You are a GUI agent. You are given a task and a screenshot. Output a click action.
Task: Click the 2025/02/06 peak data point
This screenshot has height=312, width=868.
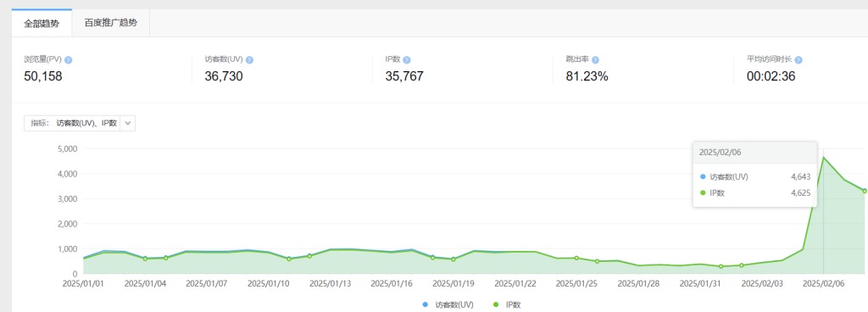pos(823,158)
